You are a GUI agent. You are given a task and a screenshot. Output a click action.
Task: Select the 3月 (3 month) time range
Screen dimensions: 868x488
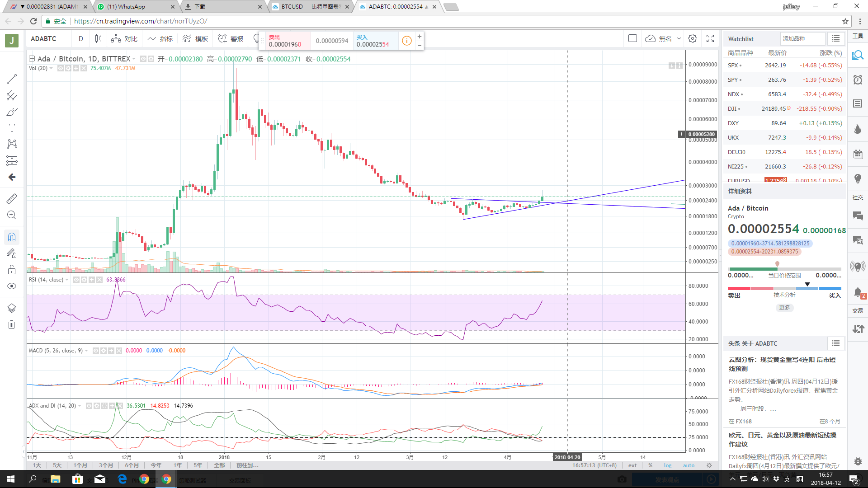pyautogui.click(x=106, y=465)
